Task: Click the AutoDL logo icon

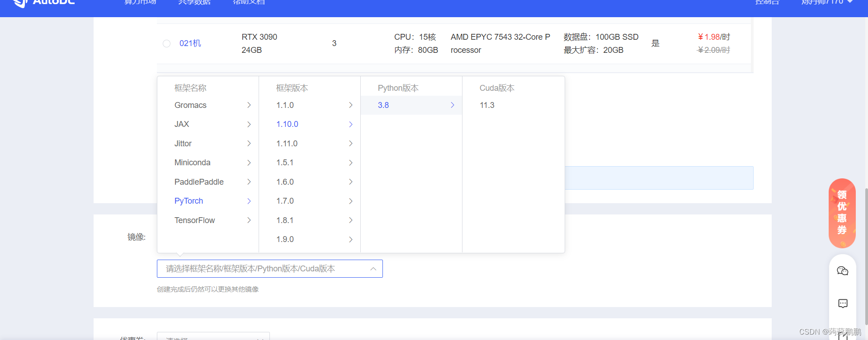Action: (20, 3)
